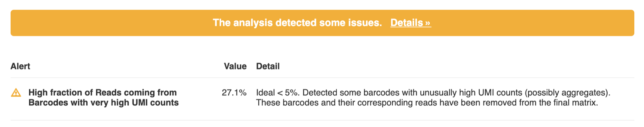
Task: Click 'Detected some barcodes' phrase
Action: pos(349,92)
